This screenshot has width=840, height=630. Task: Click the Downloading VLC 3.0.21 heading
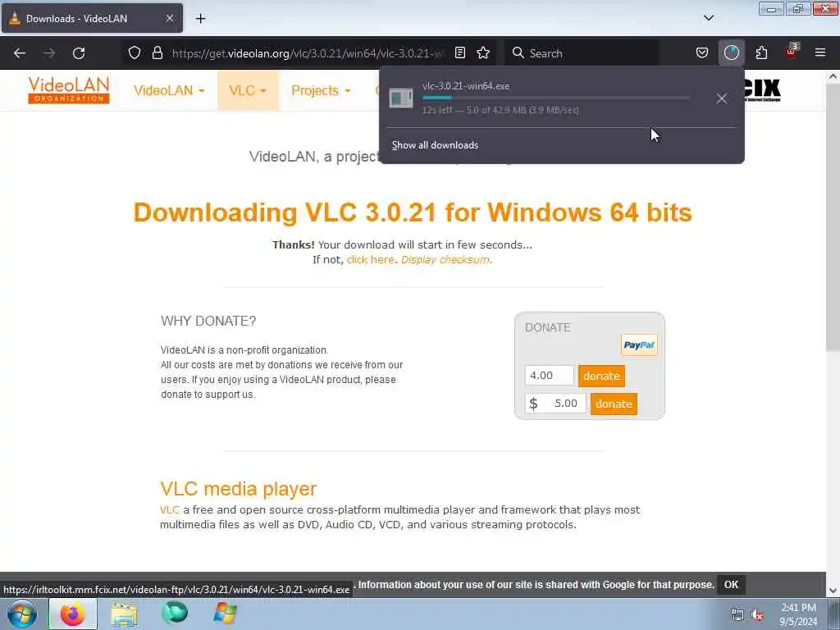(413, 212)
